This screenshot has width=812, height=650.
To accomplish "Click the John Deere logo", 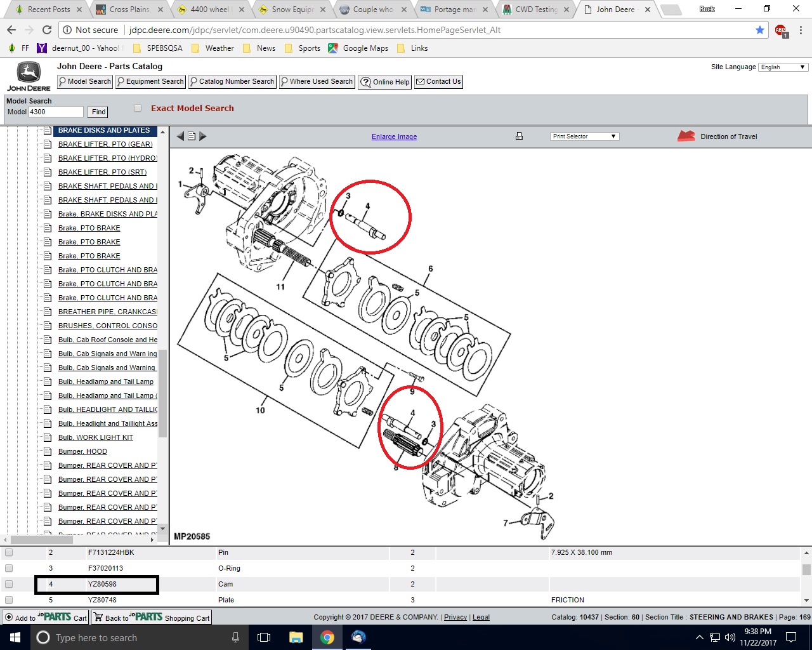I will point(29,77).
